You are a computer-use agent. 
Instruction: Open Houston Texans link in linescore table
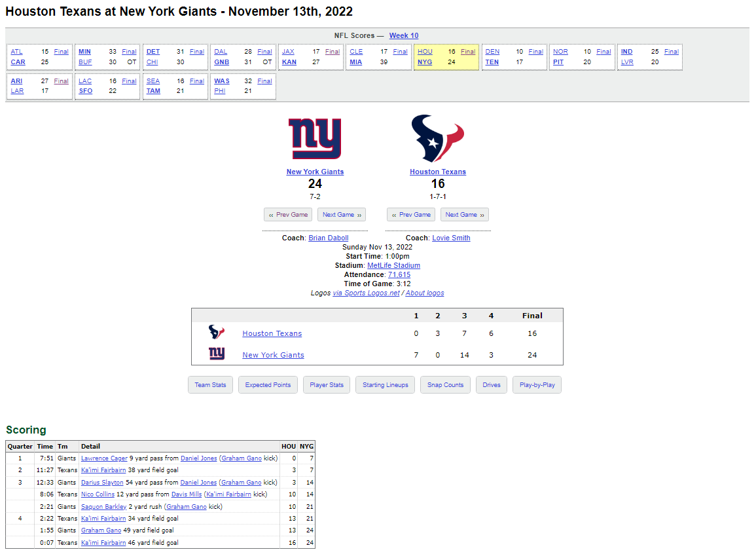(272, 333)
